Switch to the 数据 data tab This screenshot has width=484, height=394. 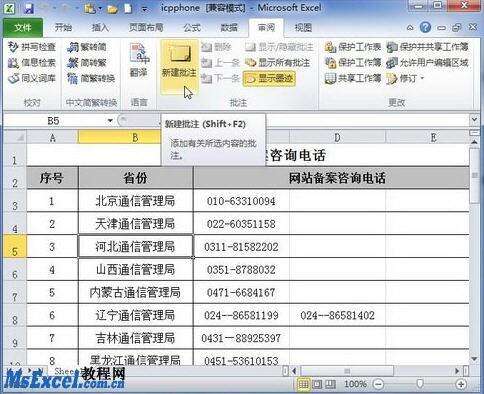pos(229,28)
